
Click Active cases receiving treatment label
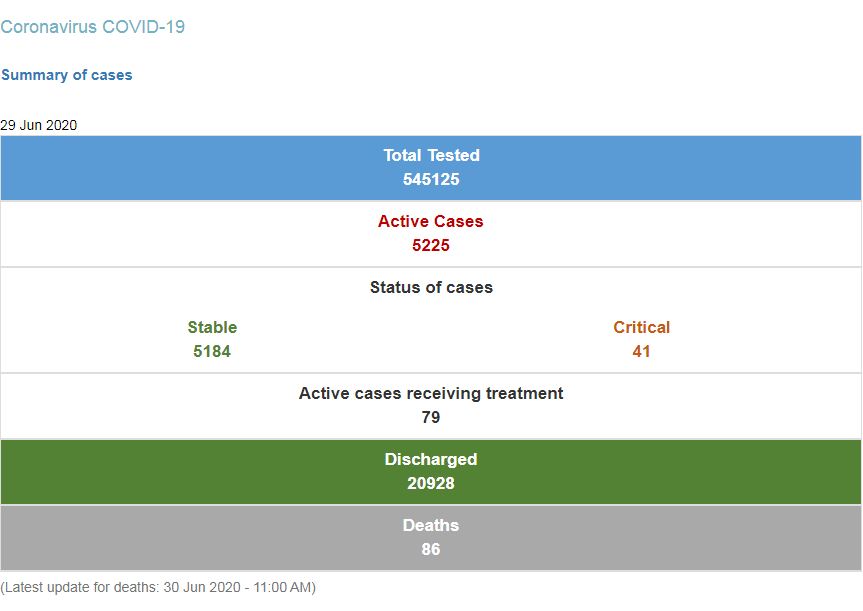(431, 393)
